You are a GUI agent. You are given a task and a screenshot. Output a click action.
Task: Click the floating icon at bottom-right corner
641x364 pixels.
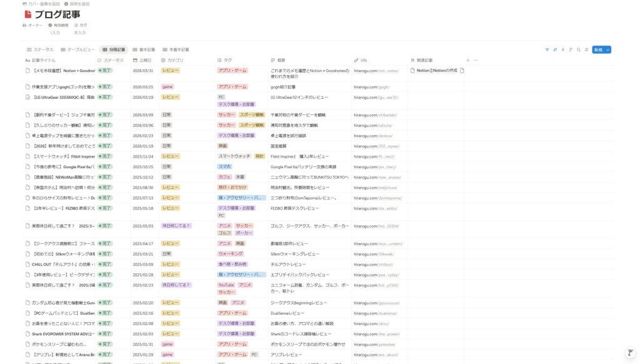630,353
